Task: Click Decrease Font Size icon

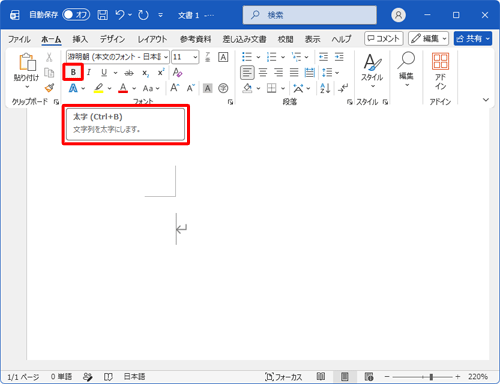Action: pos(190,88)
